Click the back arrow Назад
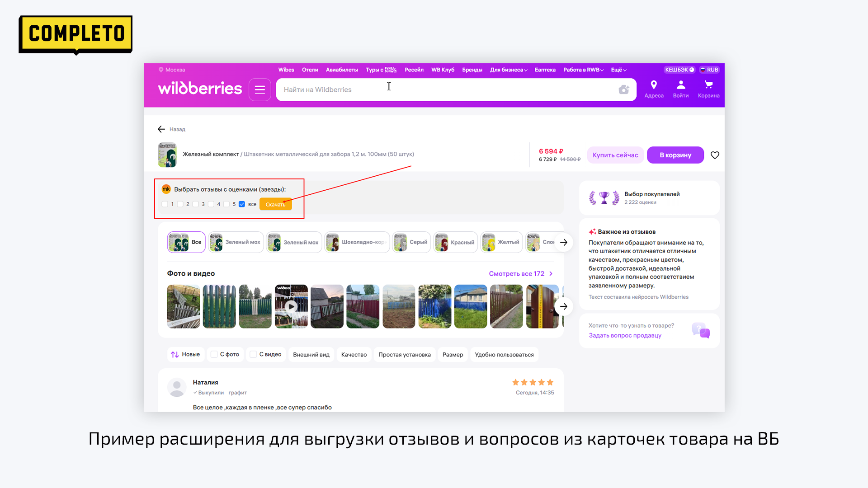Viewport: 868px width, 488px height. coord(161,129)
